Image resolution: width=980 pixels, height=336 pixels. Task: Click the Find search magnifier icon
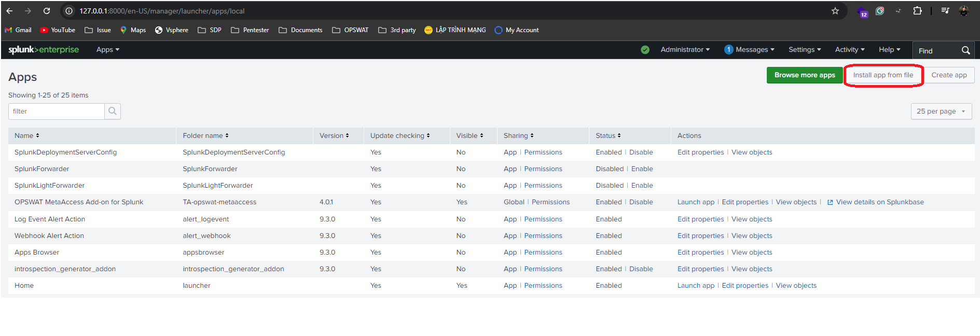click(x=965, y=50)
